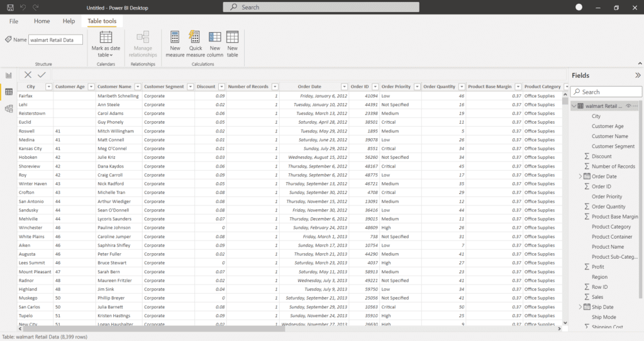Open Order Date column filter dropdown

point(344,87)
